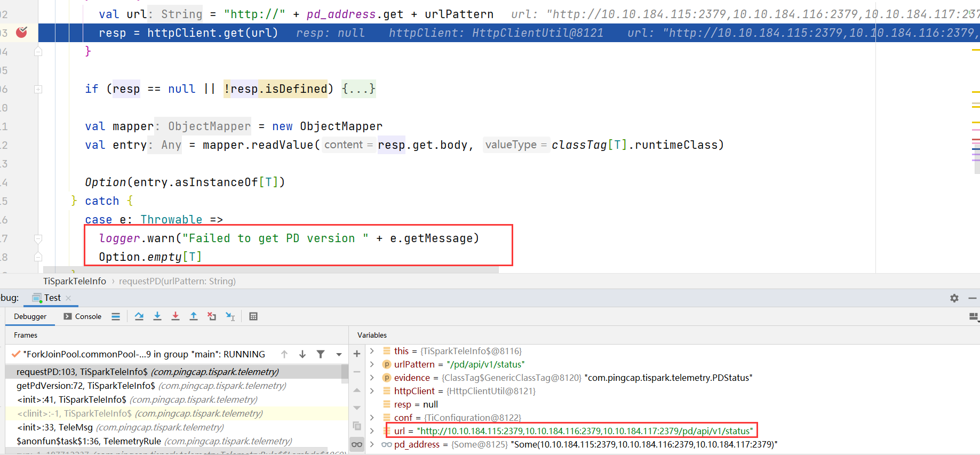Open the Evaluate Expression calculator icon
980x455 pixels.
coord(253,316)
